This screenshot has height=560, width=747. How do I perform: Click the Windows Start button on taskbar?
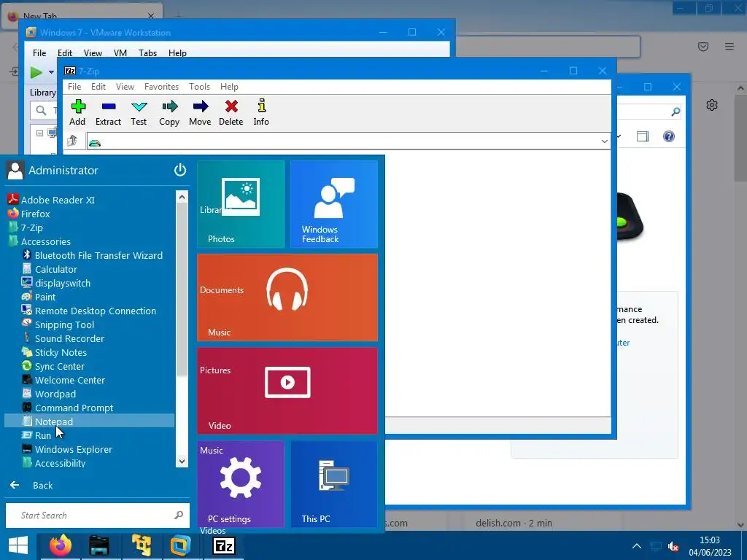[18, 545]
